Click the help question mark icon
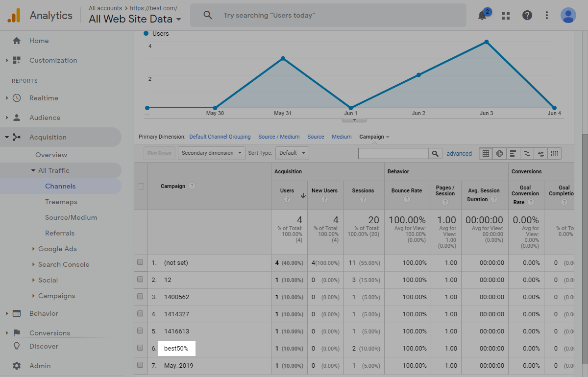This screenshot has height=377, width=588. pyautogui.click(x=527, y=15)
